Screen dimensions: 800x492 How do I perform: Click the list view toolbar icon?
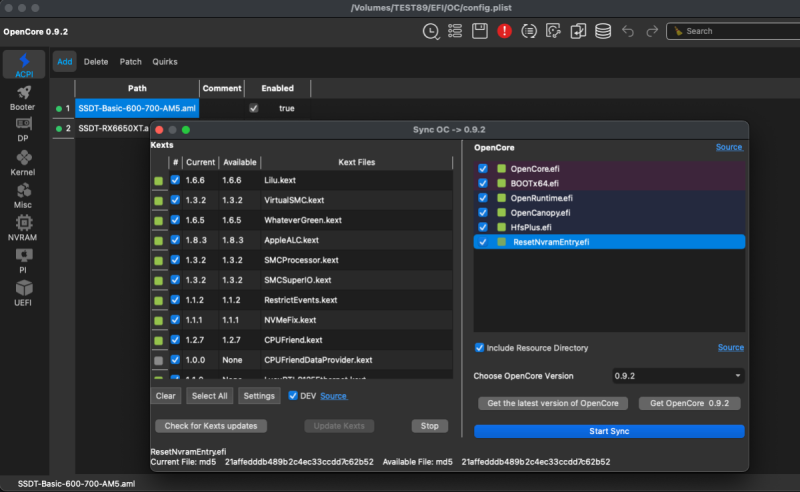pyautogui.click(x=455, y=31)
